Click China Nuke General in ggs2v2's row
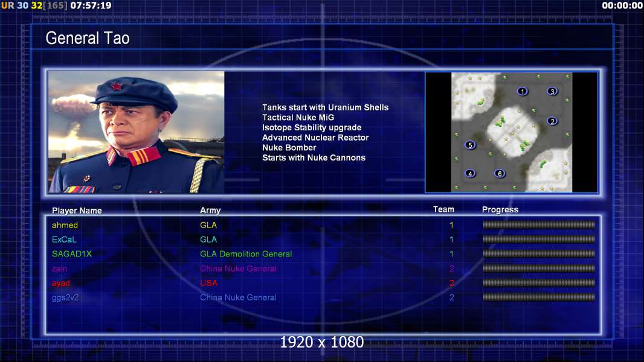The width and height of the screenshot is (644, 362). click(x=238, y=297)
